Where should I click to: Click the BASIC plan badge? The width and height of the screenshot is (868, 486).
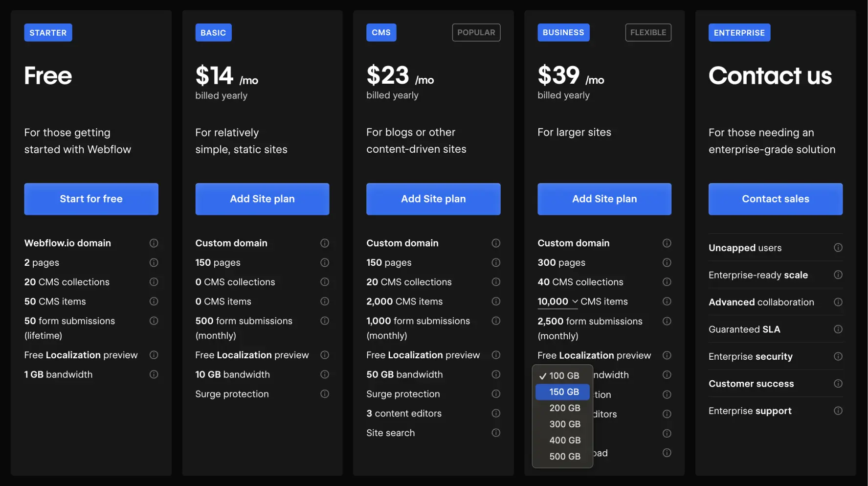(213, 33)
